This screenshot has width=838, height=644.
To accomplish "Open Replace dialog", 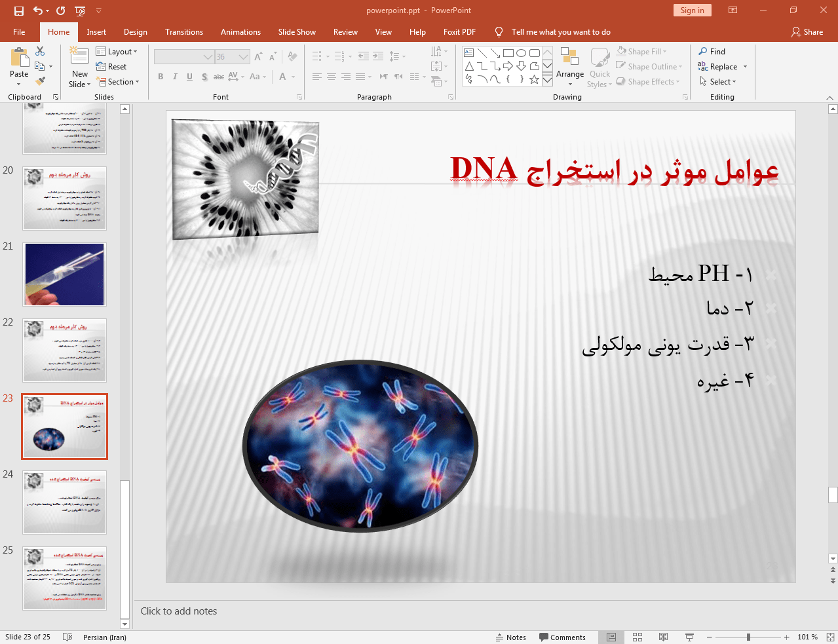I will pyautogui.click(x=722, y=66).
